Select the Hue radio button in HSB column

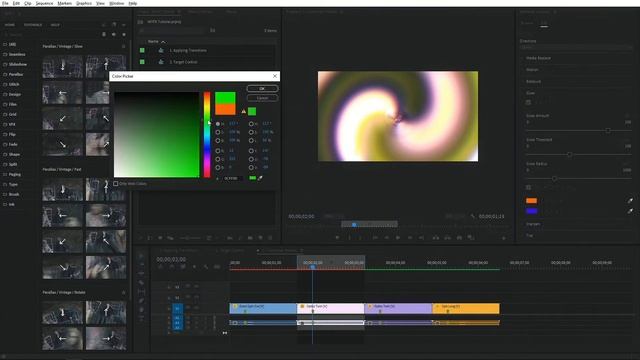point(218,124)
